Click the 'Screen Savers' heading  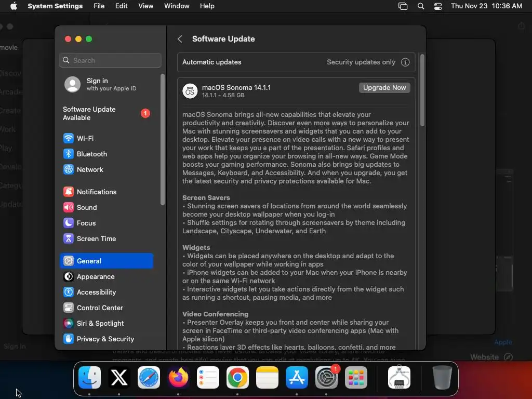[x=206, y=197]
